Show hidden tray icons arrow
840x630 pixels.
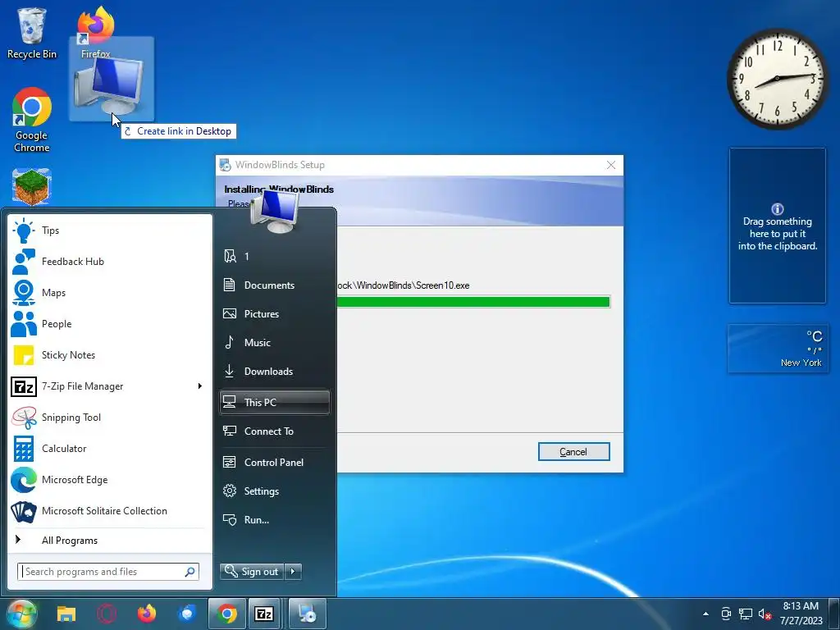pos(705,614)
